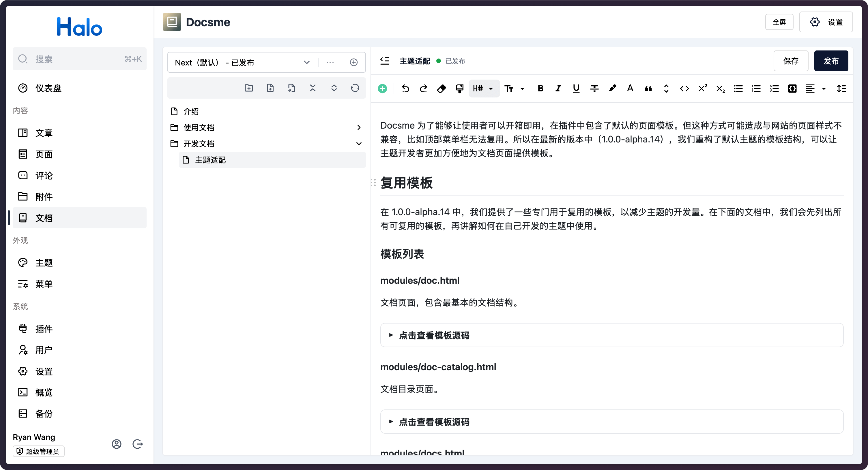Refresh the document tree list
Viewport: 868px width, 470px height.
(x=355, y=88)
